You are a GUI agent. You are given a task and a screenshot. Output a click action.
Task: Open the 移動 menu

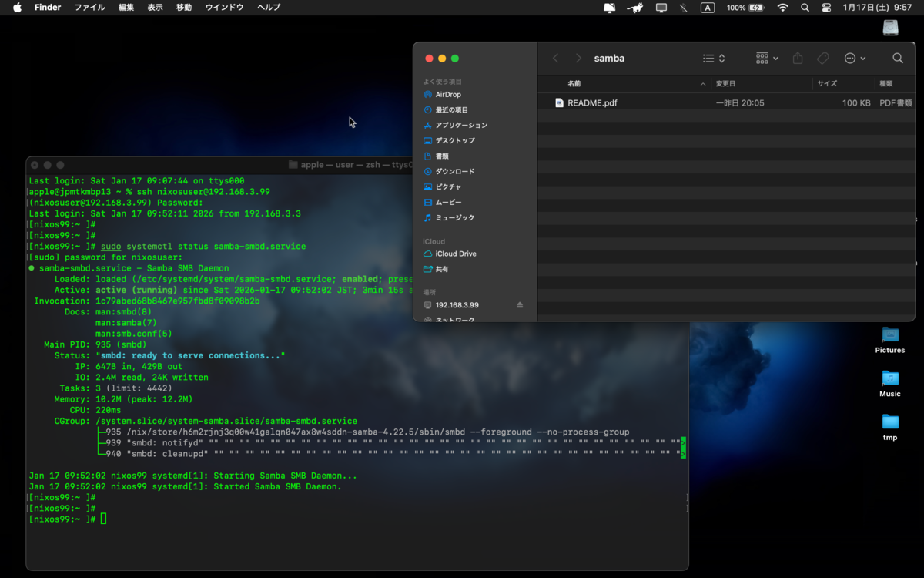pyautogui.click(x=184, y=8)
